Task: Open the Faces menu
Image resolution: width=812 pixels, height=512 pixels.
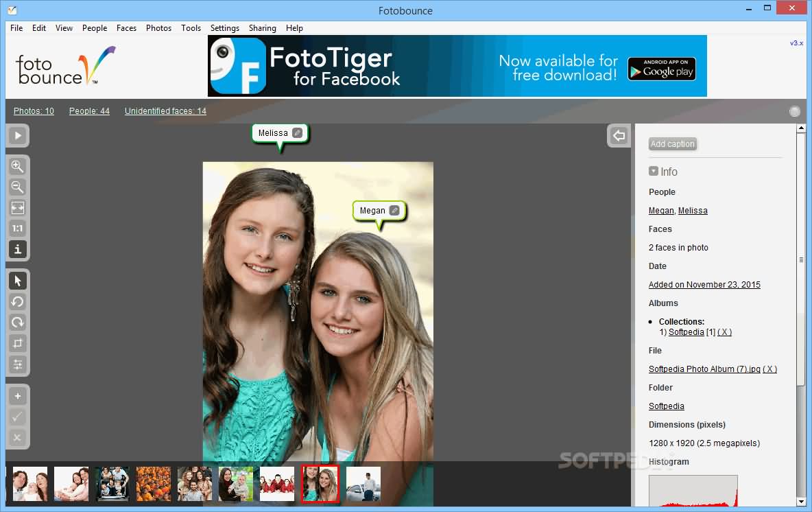Action: coord(126,28)
